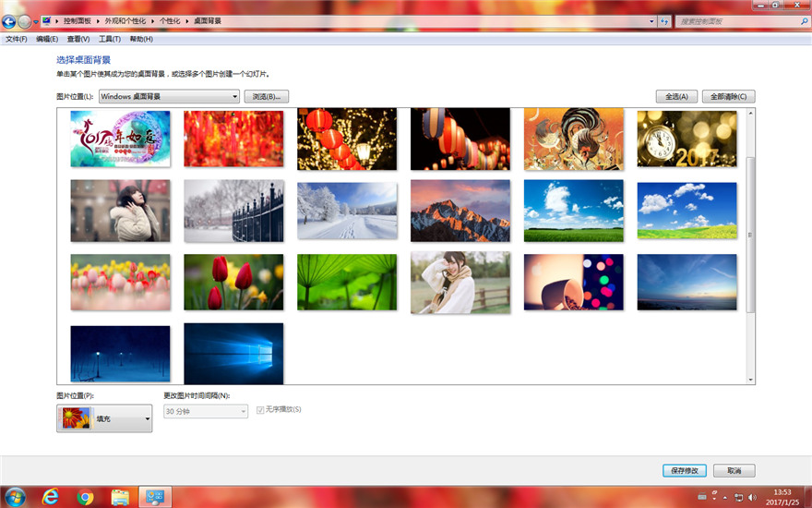This screenshot has width=812, height=508.
Task: Click the 取消 button
Action: tap(734, 471)
